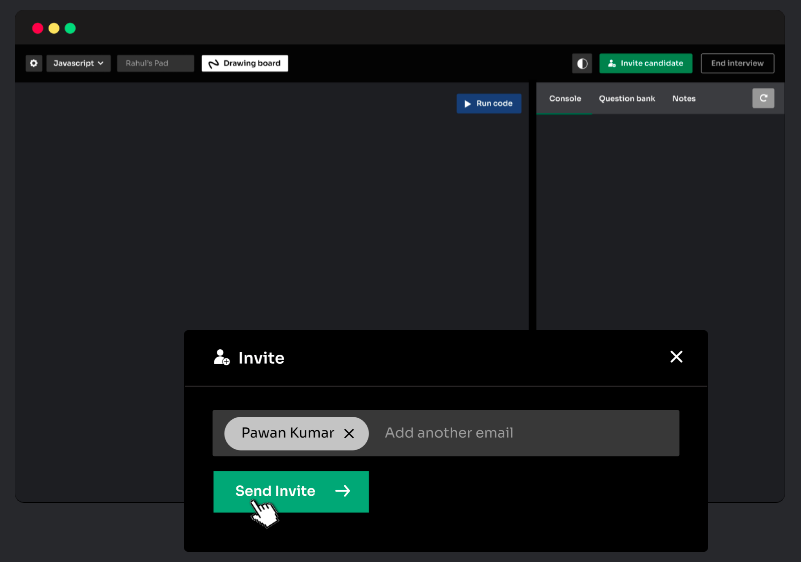Toggle dark/light theme contrast icon
This screenshot has width=801, height=562.
pos(582,63)
